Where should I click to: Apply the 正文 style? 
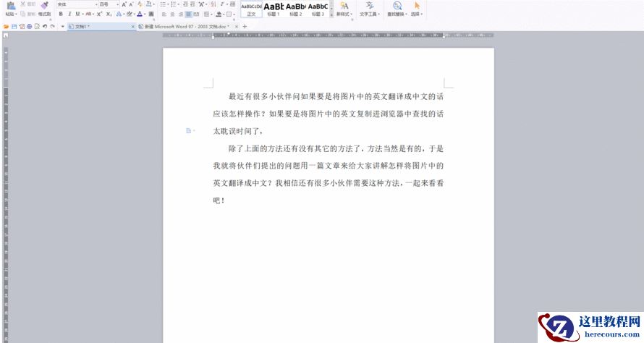251,9
